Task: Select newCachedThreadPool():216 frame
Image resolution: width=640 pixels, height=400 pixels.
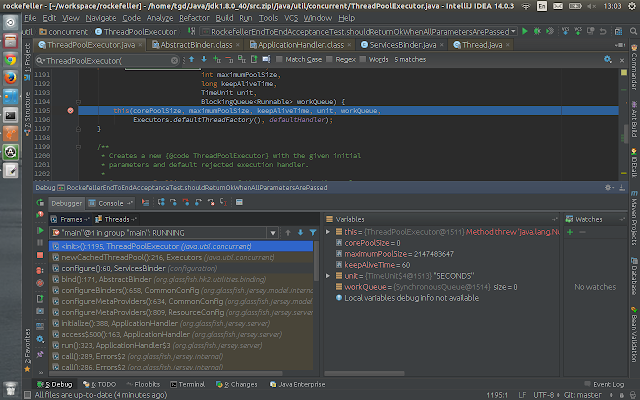Action: [x=182, y=258]
